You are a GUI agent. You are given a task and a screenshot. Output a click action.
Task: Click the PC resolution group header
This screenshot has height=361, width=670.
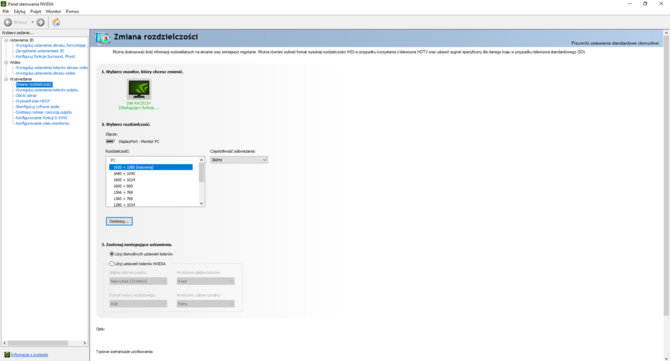(x=113, y=160)
